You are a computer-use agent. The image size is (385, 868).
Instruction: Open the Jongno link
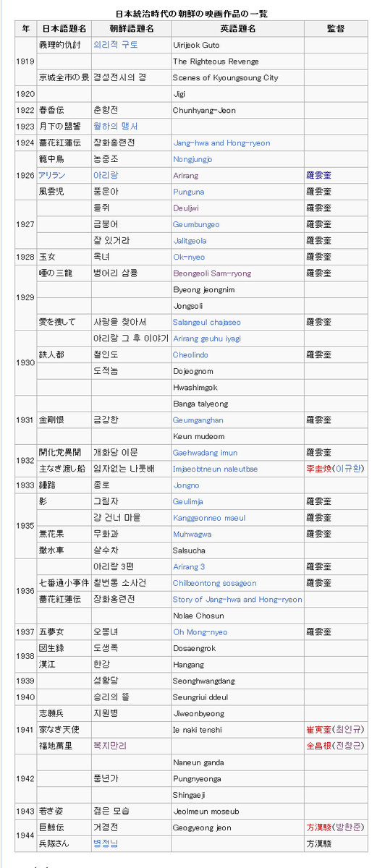(x=186, y=485)
